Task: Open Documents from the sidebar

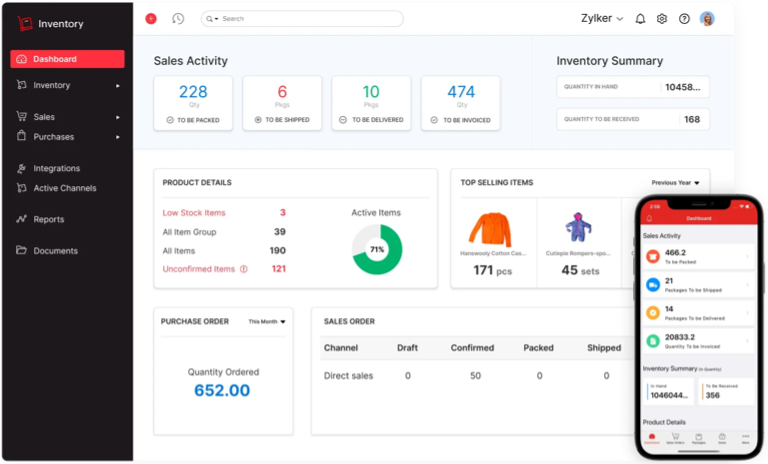Action: 55,250
